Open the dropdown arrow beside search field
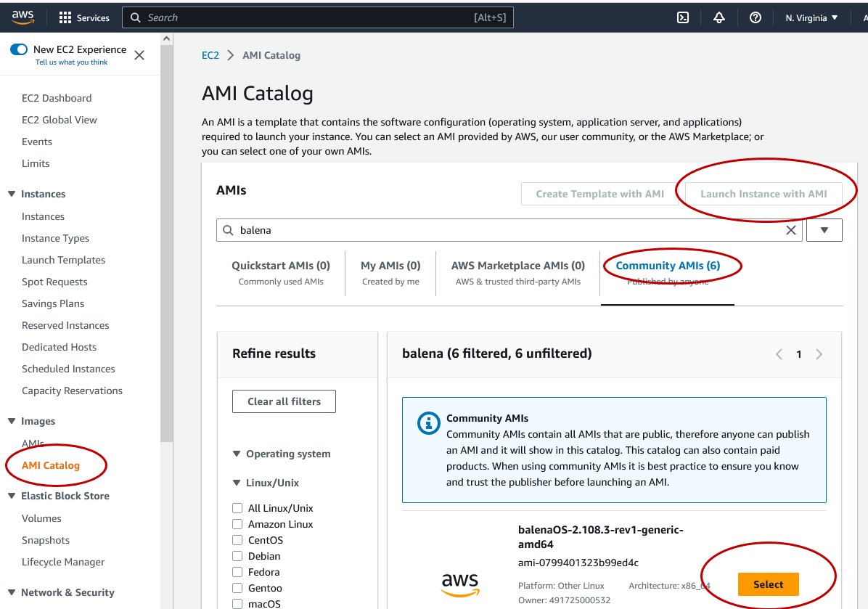Image resolution: width=868 pixels, height=609 pixels. 824,230
